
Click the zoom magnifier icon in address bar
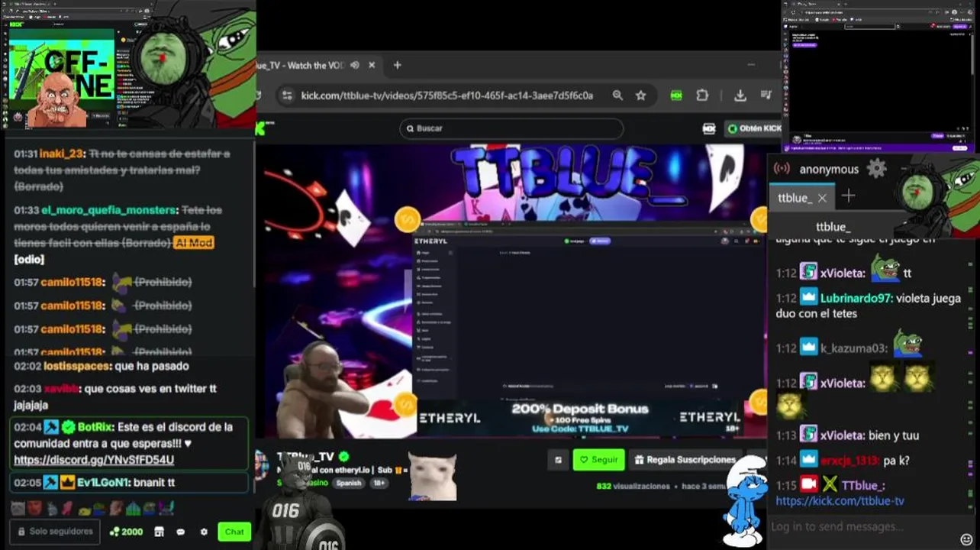pos(617,95)
